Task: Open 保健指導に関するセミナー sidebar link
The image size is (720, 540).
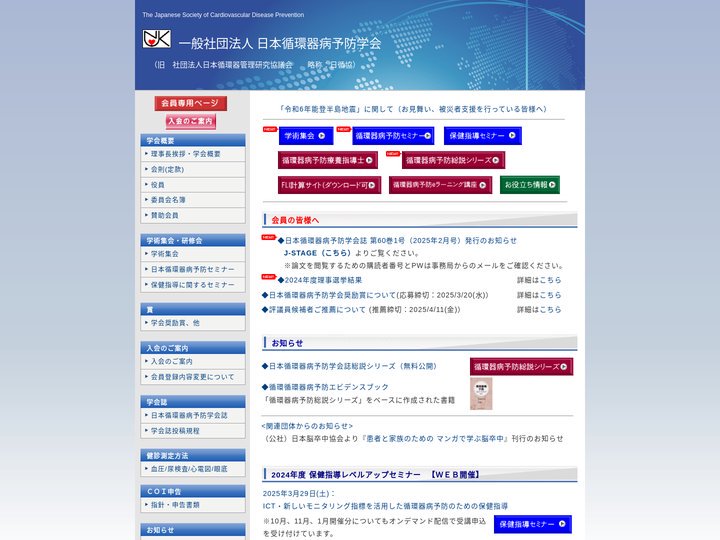Action: tap(193, 285)
